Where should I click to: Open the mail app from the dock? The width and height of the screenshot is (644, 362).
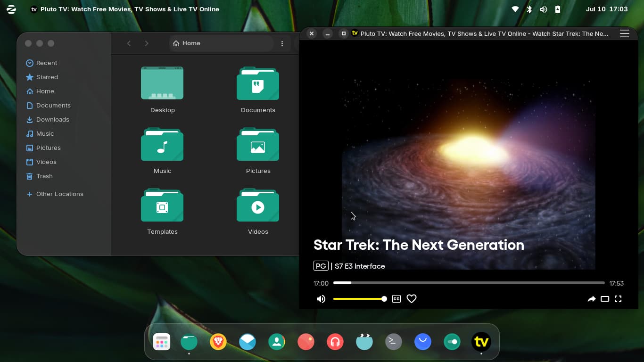coord(248,342)
